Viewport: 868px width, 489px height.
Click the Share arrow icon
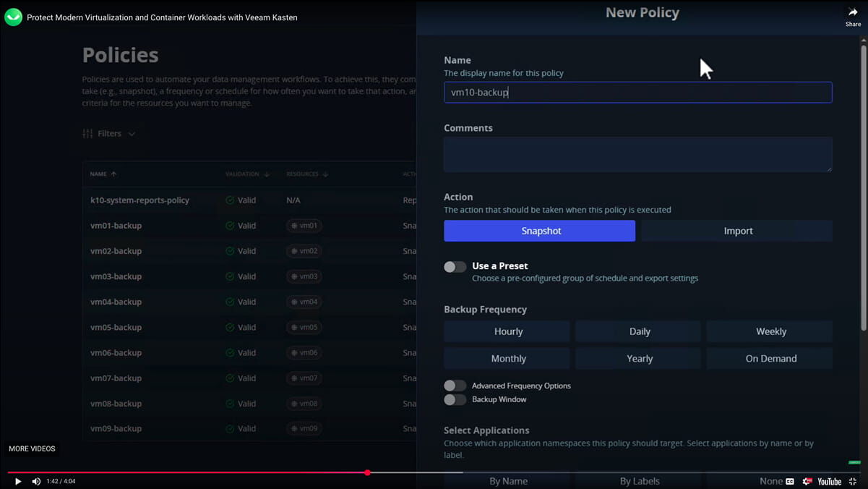click(x=853, y=12)
